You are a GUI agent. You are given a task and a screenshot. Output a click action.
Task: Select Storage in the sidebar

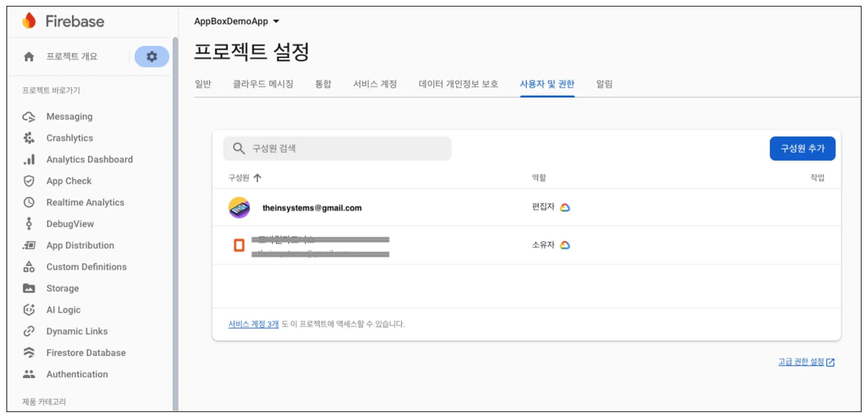point(63,288)
